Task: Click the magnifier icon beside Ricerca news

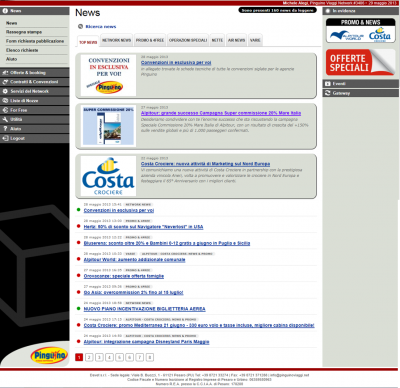Action: pyautogui.click(x=80, y=27)
